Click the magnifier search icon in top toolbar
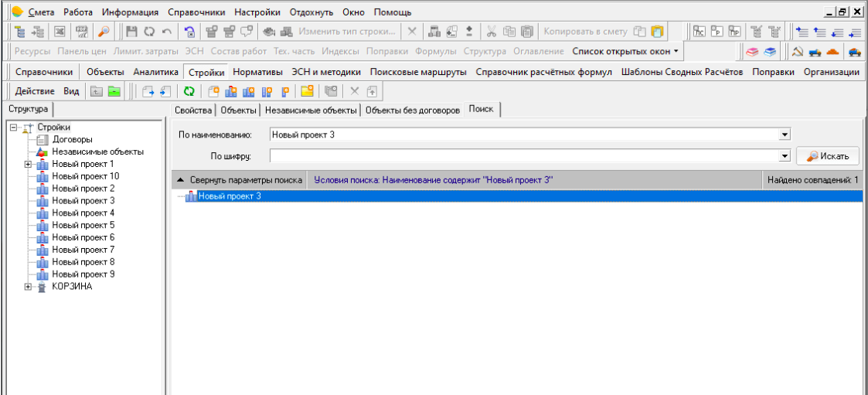868x395 pixels. (x=103, y=32)
